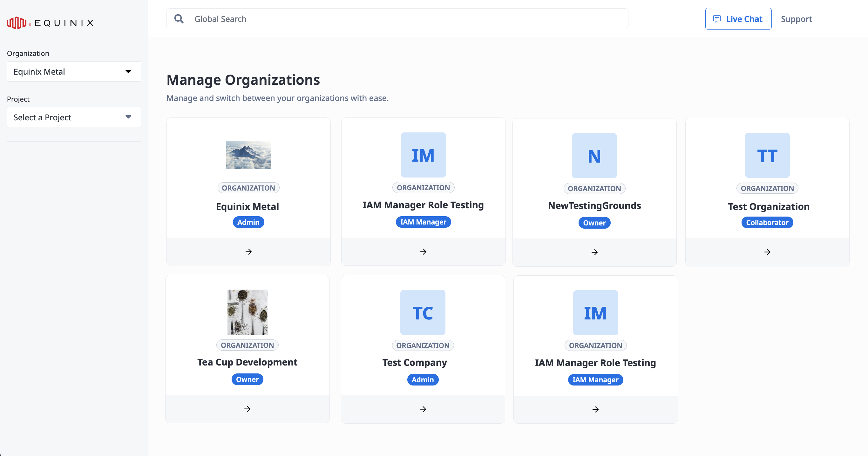Open Live Chat

click(x=738, y=19)
